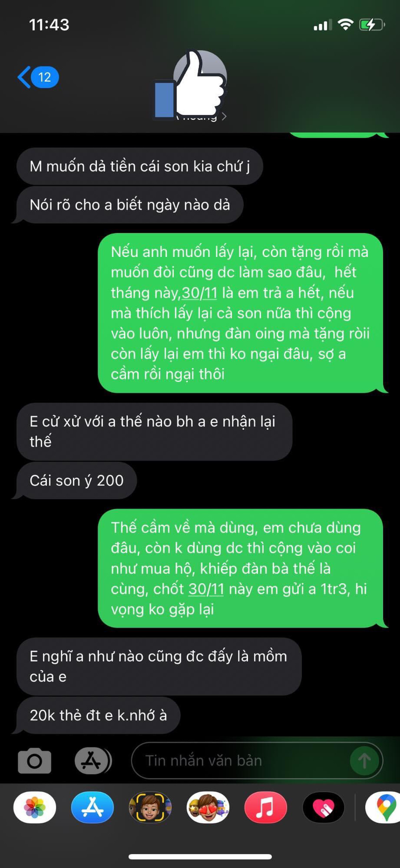Tap the '20k thẻ đt e k.nhớ à' bubble

tap(98, 715)
